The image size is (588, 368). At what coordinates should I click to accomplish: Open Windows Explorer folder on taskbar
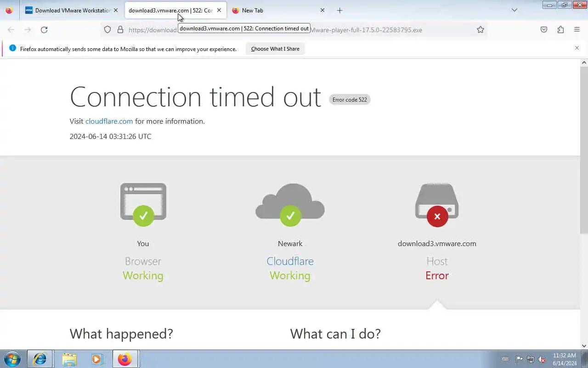69,359
